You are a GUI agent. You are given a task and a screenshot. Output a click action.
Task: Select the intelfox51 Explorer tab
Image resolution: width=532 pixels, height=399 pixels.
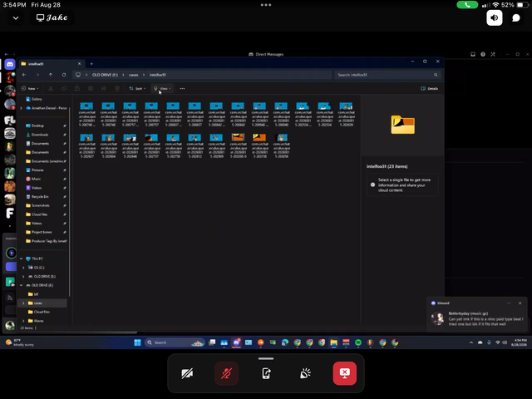point(51,64)
